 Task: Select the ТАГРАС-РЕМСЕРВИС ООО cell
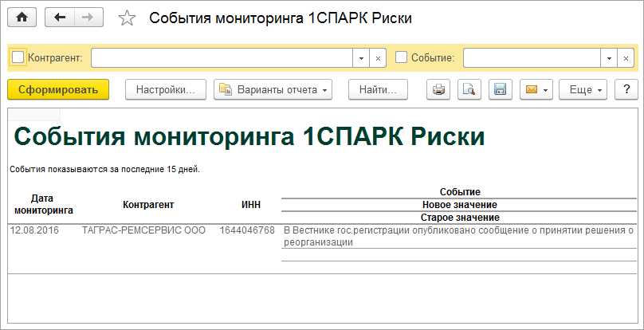tap(143, 230)
